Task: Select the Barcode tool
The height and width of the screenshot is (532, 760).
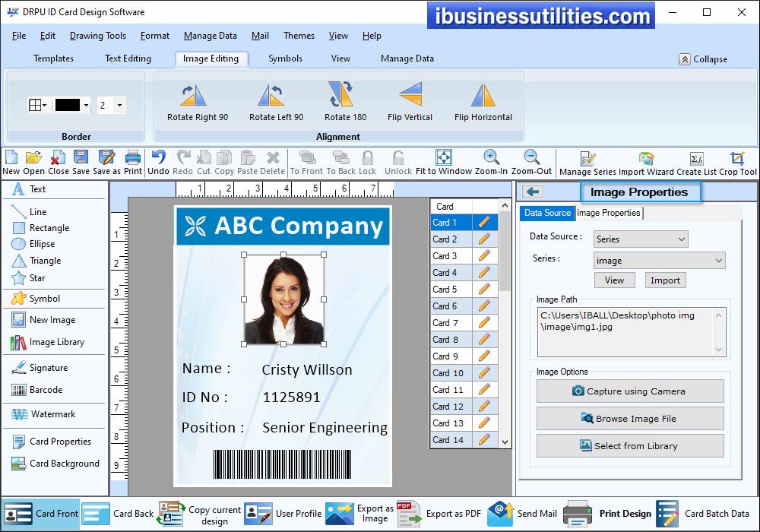Action: (x=46, y=390)
